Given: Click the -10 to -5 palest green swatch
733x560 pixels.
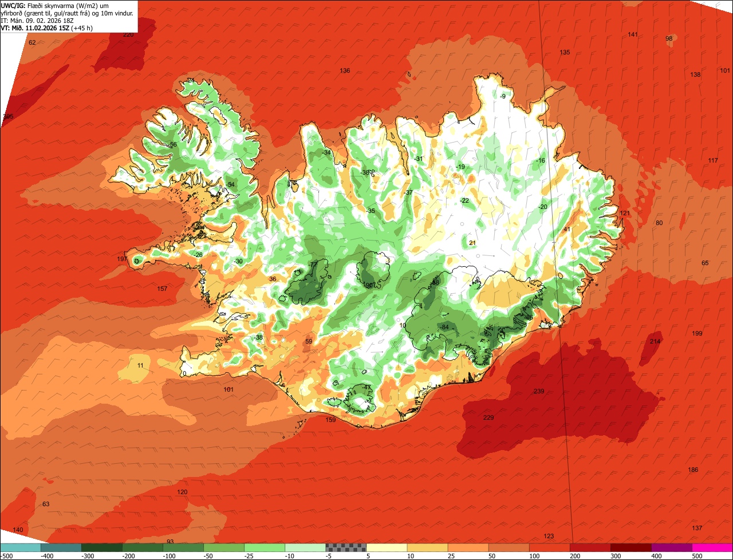Looking at the screenshot, I should point(305,547).
